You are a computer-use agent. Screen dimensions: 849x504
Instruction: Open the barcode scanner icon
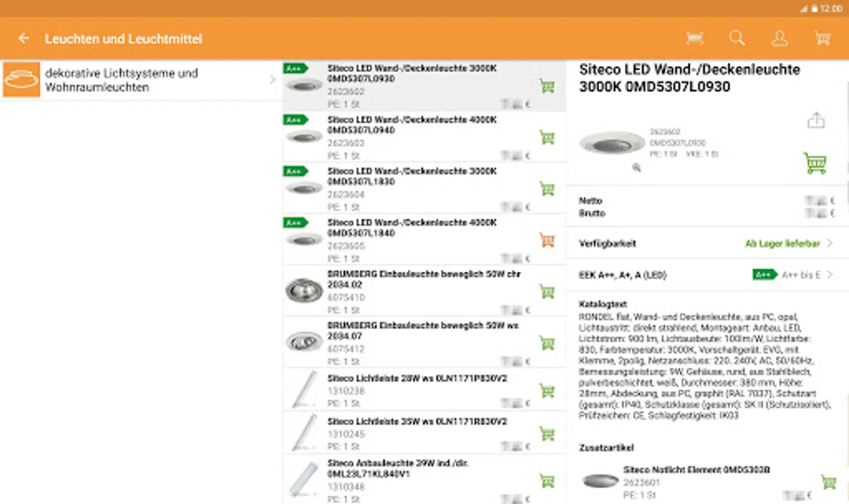point(694,38)
